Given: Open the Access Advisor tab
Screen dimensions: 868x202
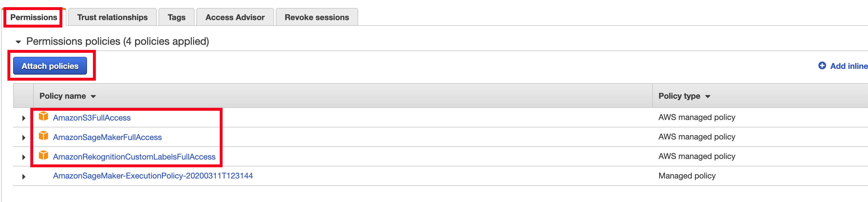Looking at the screenshot, I should 235,17.
